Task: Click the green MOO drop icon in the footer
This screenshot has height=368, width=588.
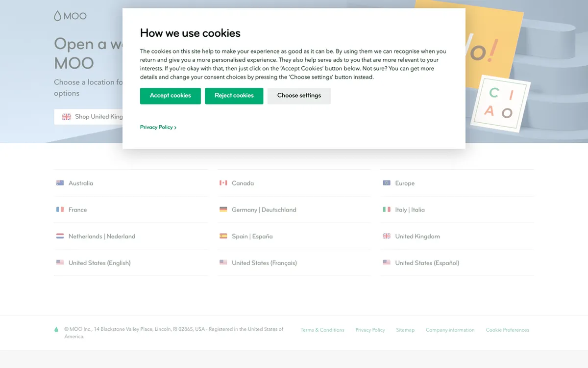Action: pos(56,330)
